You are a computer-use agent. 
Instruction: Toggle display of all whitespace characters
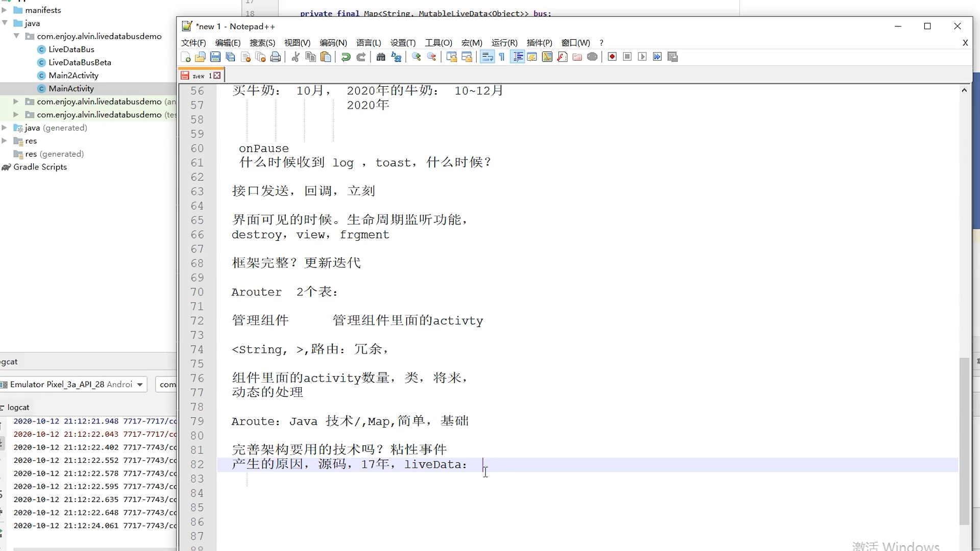pyautogui.click(x=502, y=57)
